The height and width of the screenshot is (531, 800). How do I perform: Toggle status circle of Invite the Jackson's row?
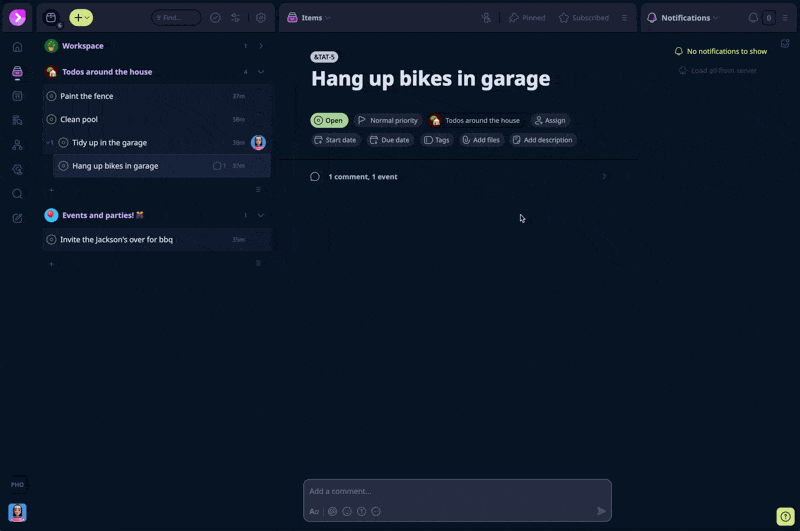51,240
